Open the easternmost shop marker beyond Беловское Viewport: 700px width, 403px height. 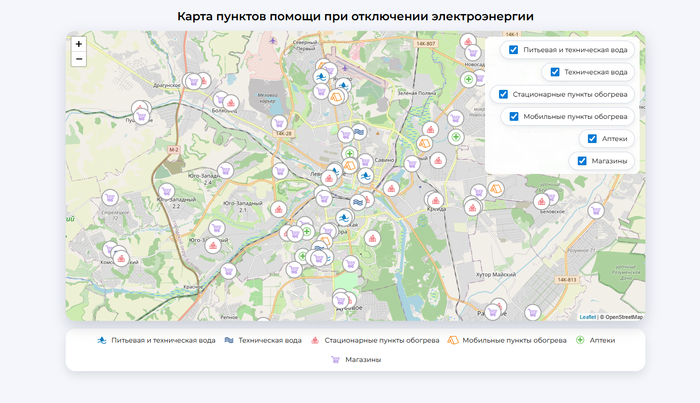[596, 210]
